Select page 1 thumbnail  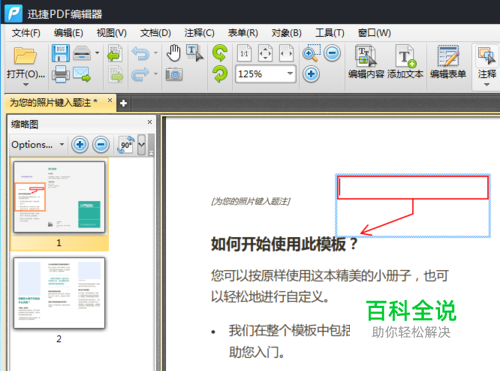[59, 197]
